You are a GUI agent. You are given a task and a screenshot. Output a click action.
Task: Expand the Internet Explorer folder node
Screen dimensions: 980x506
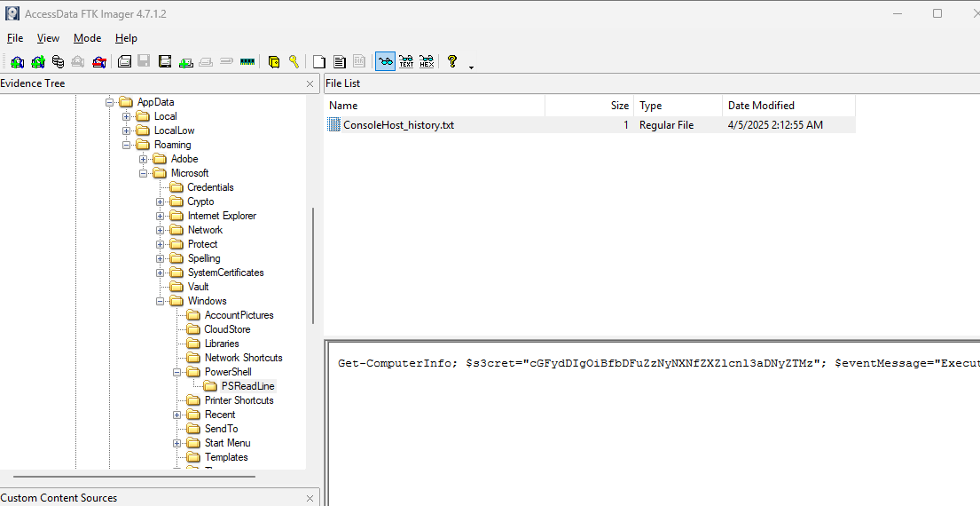click(x=160, y=216)
